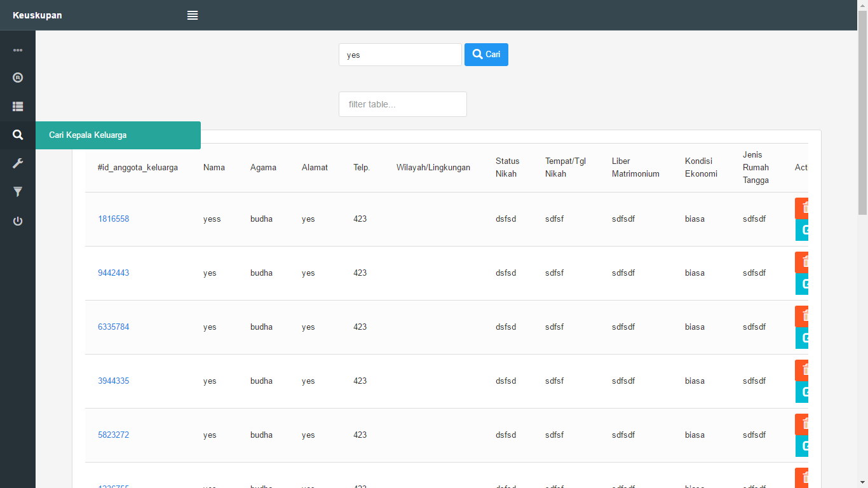Open record link 9442443
This screenshot has width=868, height=488.
[x=113, y=273]
